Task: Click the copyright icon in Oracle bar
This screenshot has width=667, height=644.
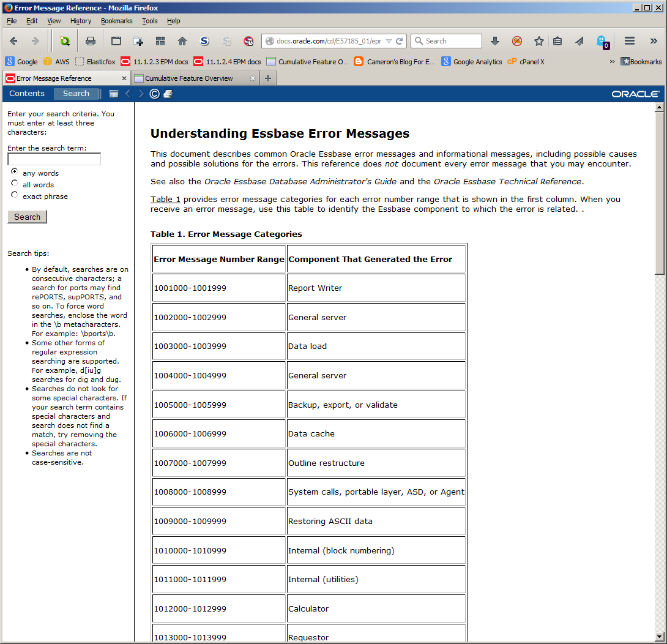Action: (x=155, y=94)
